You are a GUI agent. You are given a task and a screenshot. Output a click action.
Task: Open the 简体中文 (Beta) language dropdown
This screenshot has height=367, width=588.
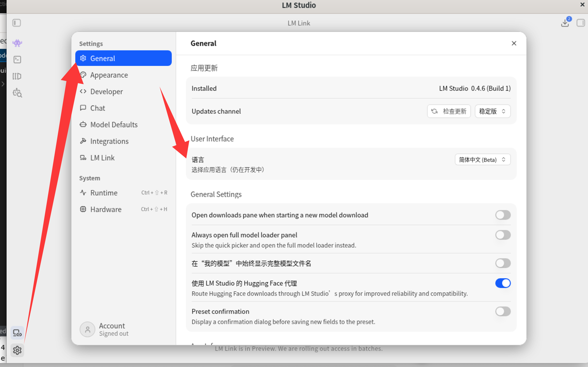pyautogui.click(x=482, y=160)
